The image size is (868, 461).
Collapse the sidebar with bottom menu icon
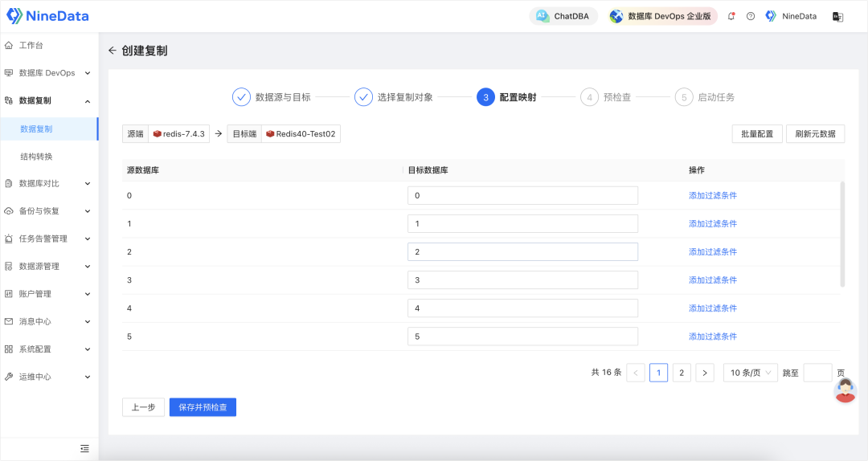84,448
